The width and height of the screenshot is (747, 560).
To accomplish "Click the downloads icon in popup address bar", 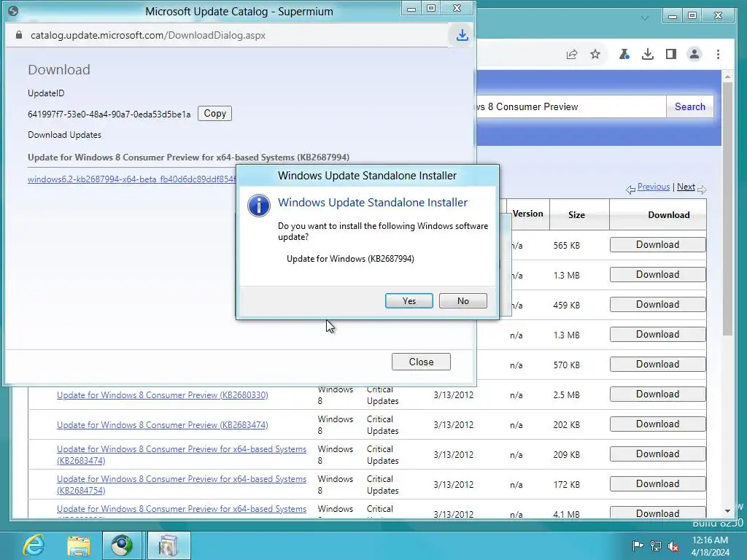I will [462, 35].
